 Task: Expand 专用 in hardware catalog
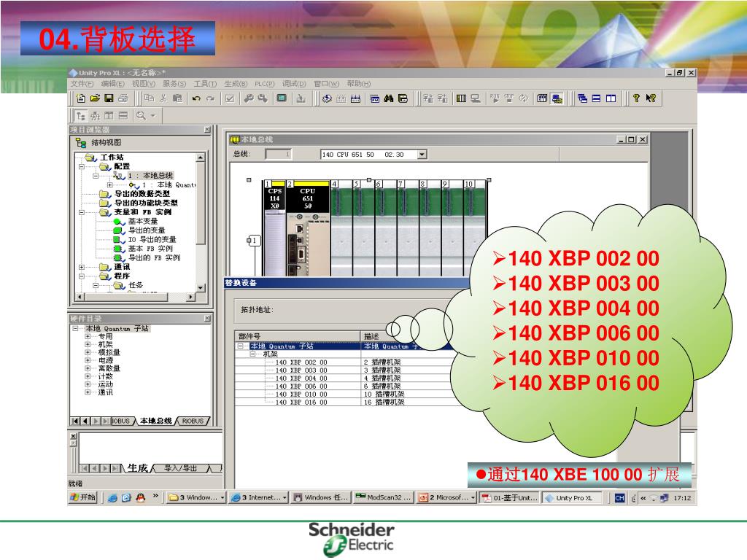(x=88, y=336)
